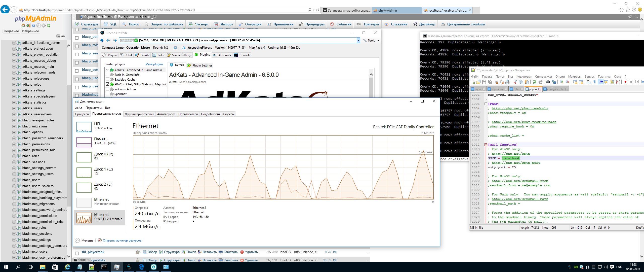This screenshot has height=272, width=644.
Task: Click the Procon forward arrow icon
Action: pos(115,40)
